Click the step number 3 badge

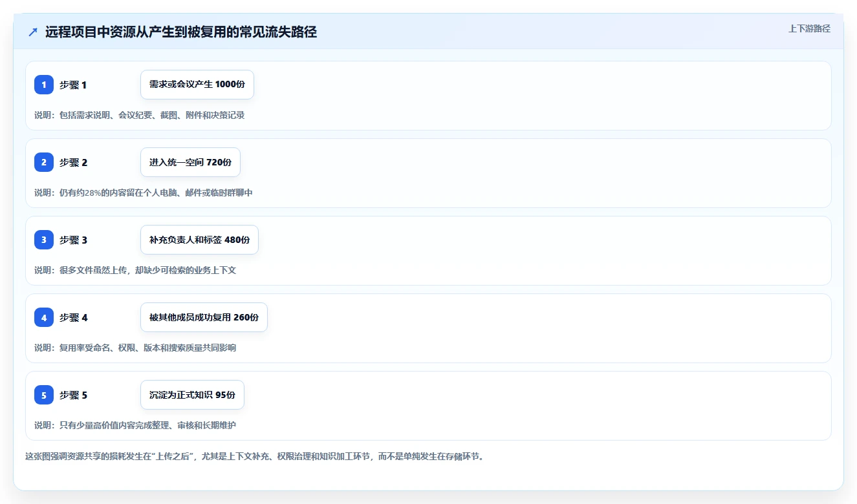click(x=44, y=240)
